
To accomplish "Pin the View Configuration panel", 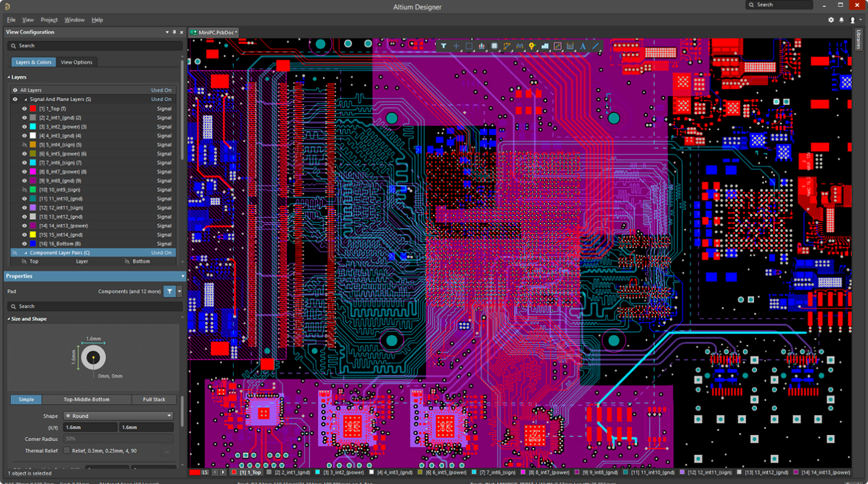I will 174,32.
